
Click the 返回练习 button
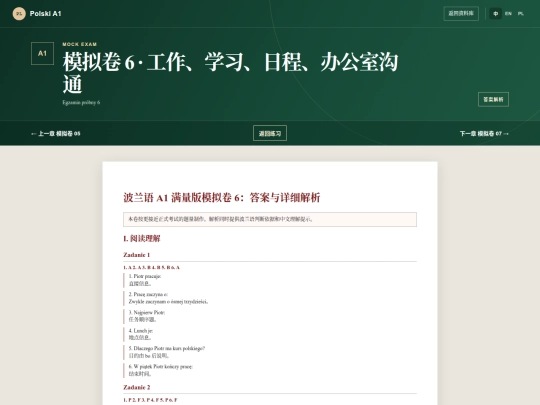click(270, 133)
